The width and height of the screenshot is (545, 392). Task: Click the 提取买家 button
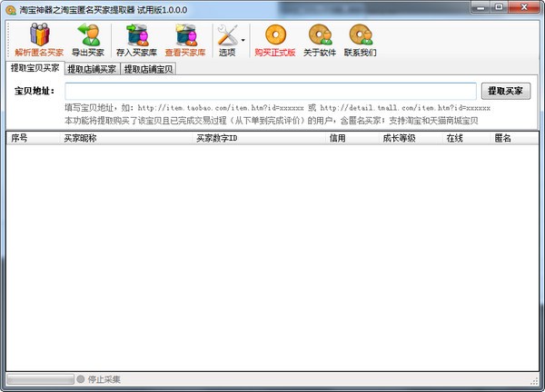506,91
